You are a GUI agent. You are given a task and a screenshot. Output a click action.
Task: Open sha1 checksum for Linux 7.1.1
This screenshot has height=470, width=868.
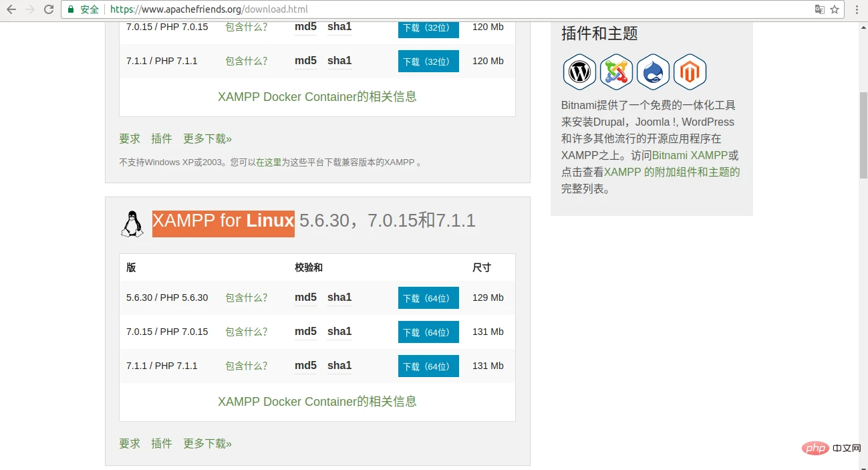pos(339,366)
